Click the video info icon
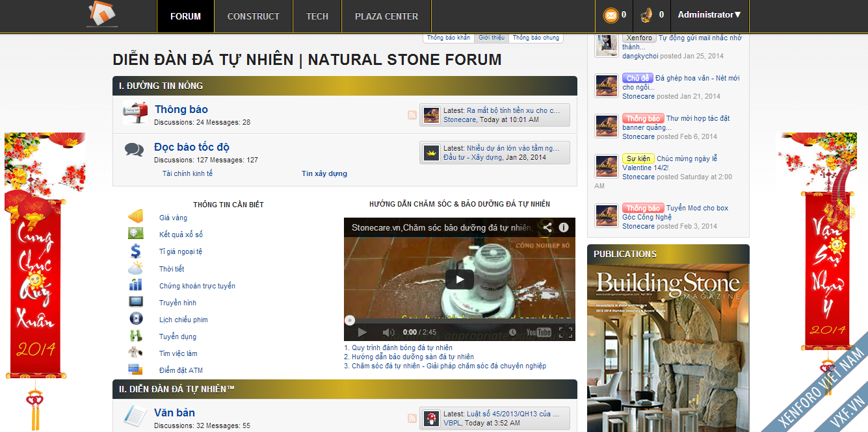868x432 pixels. point(564,227)
